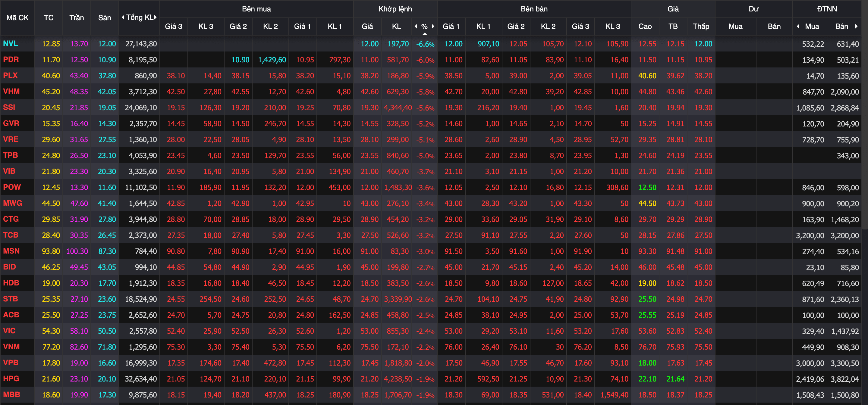Open the TCB stock symbol
868x405 pixels.
(11, 235)
